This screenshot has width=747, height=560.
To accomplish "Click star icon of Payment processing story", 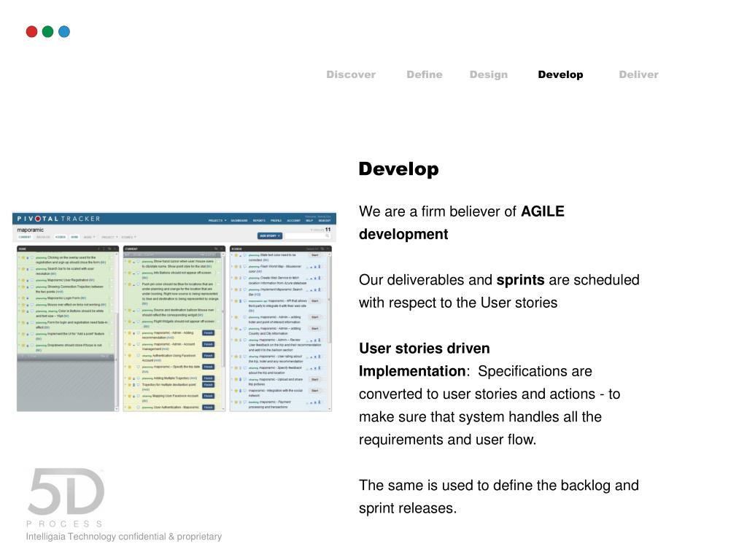I will click(236, 402).
